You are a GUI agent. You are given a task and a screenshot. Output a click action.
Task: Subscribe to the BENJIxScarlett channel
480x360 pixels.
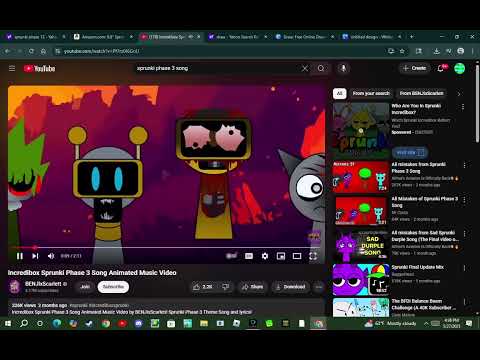pos(113,287)
